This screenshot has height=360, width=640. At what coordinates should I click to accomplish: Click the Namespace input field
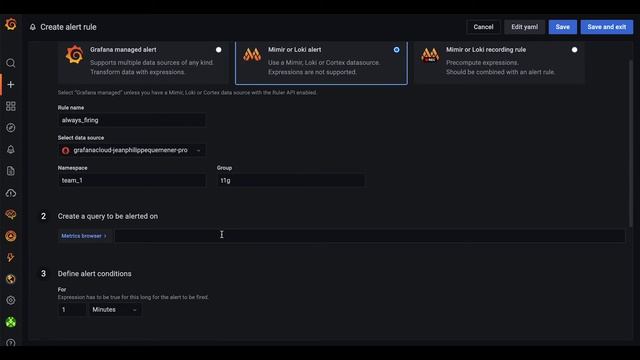click(x=131, y=180)
